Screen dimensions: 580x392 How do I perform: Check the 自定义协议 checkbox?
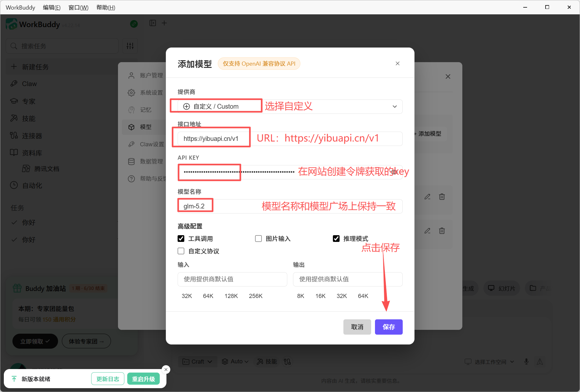click(181, 251)
